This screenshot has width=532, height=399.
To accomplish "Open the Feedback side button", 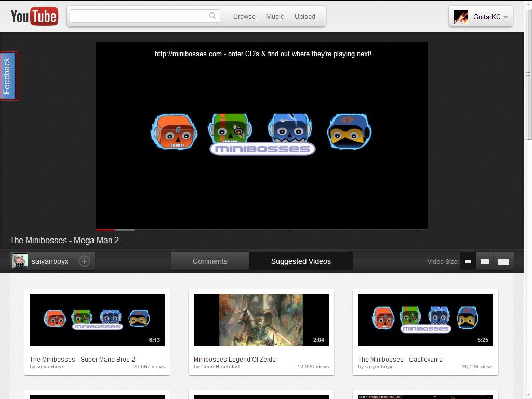I will coord(8,76).
